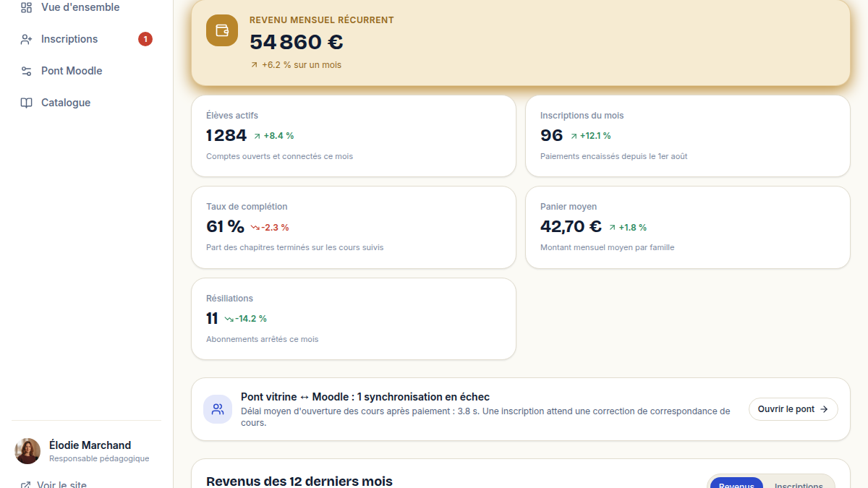
Task: Click the Revenus des 12 derniers mois heading
Action: pos(299,481)
